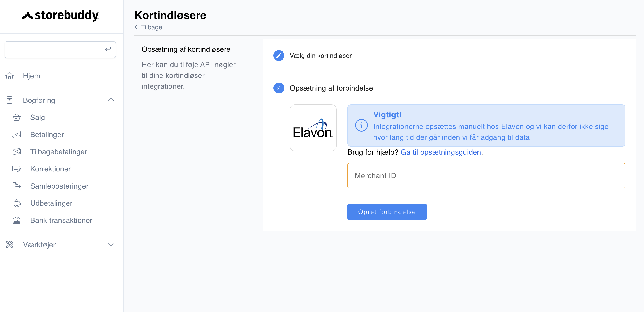Image resolution: width=644 pixels, height=312 pixels.
Task: Collapse the Bogføring section chevron
Action: (x=111, y=100)
